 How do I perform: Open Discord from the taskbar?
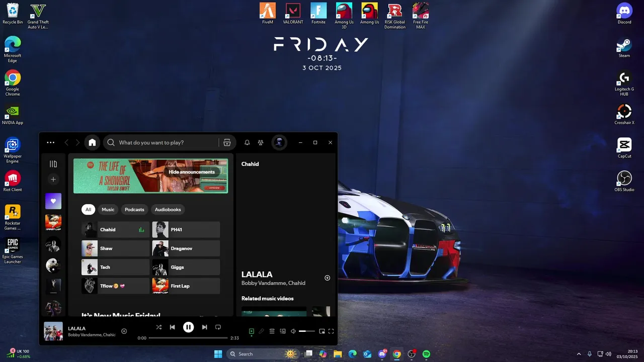click(382, 354)
